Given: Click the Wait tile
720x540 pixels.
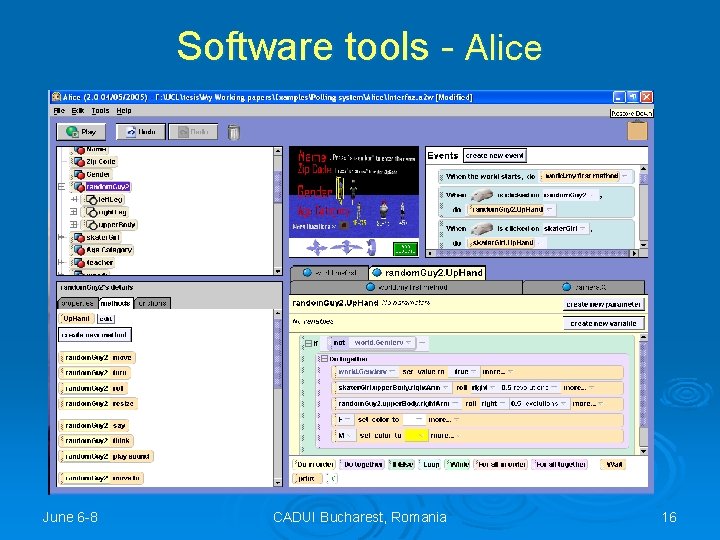Looking at the screenshot, I should click(614, 464).
